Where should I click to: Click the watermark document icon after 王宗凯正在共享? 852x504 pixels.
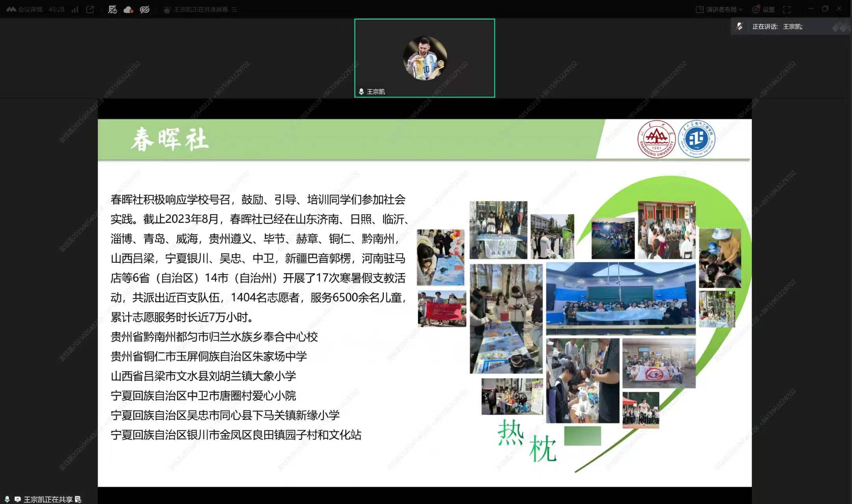78,499
